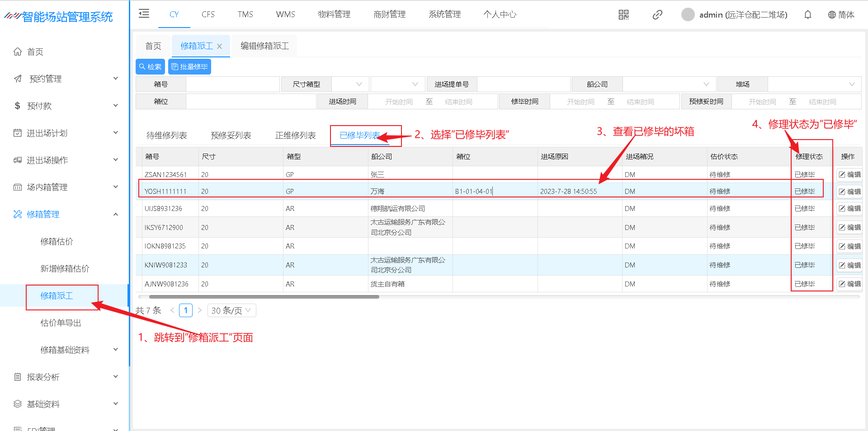Click the 批量修毕 button
The image size is (868, 431).
[x=189, y=67]
